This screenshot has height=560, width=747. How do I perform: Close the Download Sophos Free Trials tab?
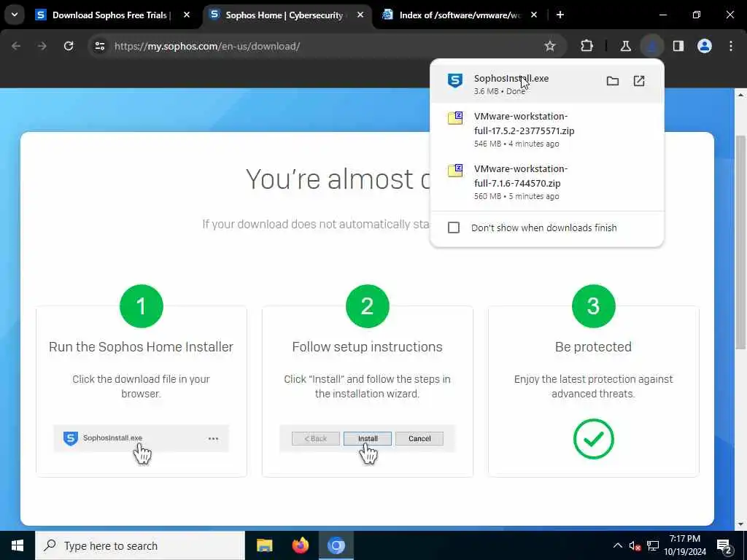[187, 15]
